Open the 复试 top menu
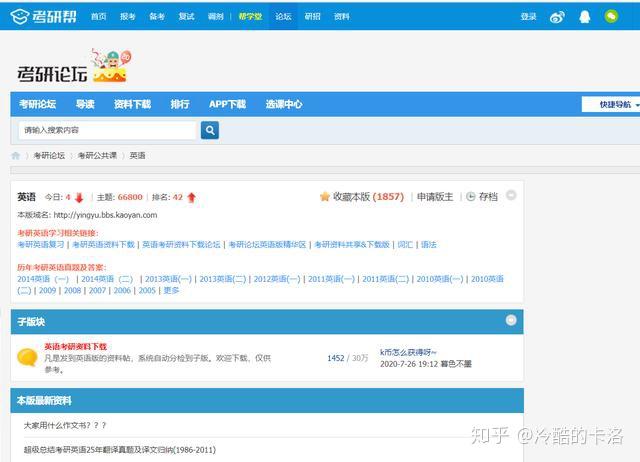The height and width of the screenshot is (462, 640). [x=186, y=16]
